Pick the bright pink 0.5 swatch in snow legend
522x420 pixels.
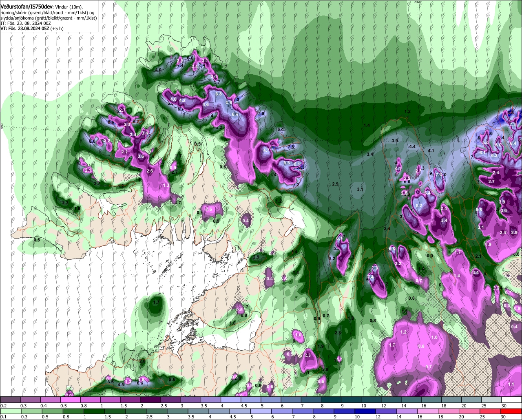coord(71,400)
